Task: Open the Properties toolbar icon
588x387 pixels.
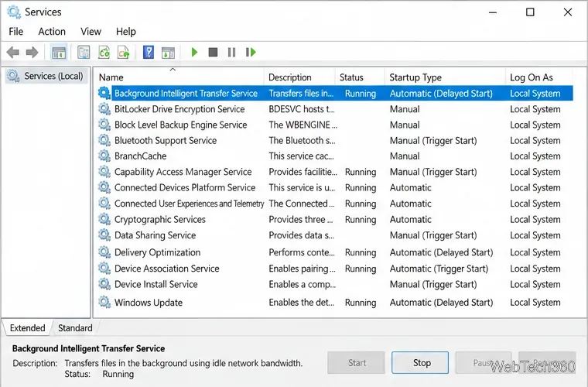Action: pyautogui.click(x=84, y=53)
